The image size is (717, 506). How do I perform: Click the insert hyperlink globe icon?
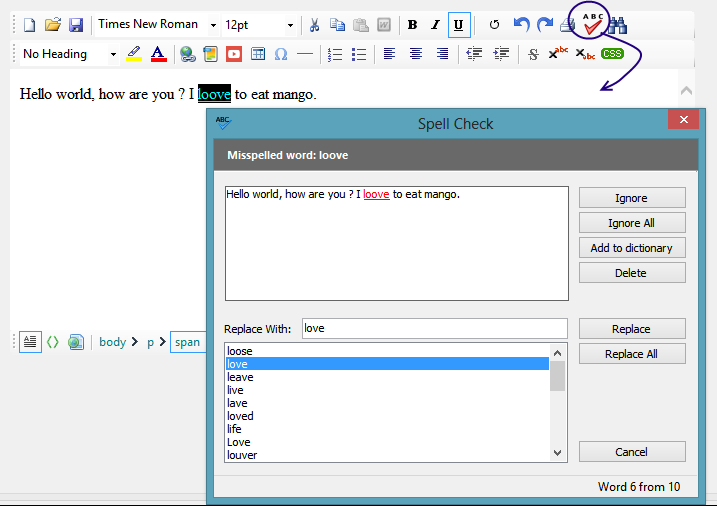pyautogui.click(x=188, y=54)
